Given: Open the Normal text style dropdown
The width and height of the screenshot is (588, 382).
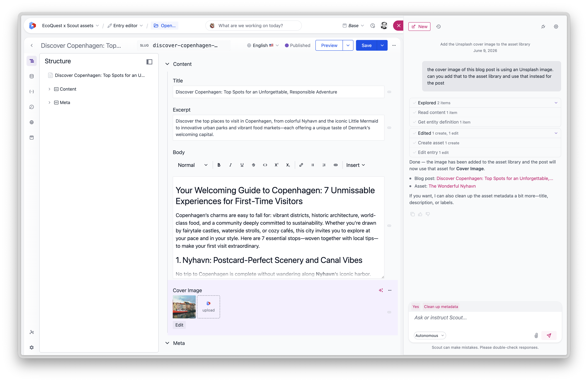Looking at the screenshot, I should click(193, 165).
